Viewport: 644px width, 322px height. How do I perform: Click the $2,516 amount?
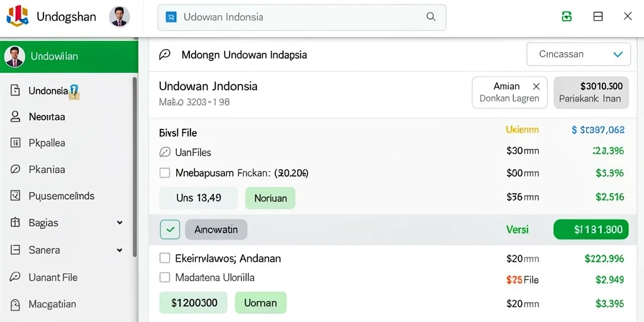(610, 197)
